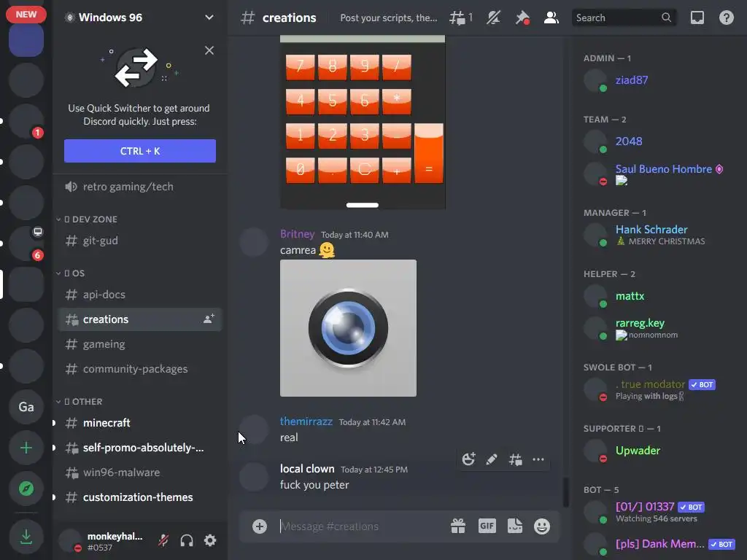Click create invite icon on creations
The height and width of the screenshot is (560, 747).
[209, 319]
